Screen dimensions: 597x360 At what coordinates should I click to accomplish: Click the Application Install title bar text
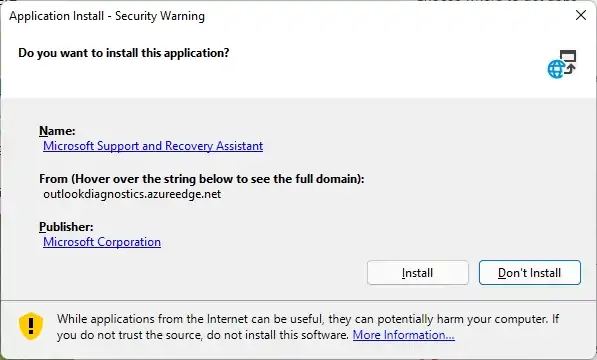point(107,16)
